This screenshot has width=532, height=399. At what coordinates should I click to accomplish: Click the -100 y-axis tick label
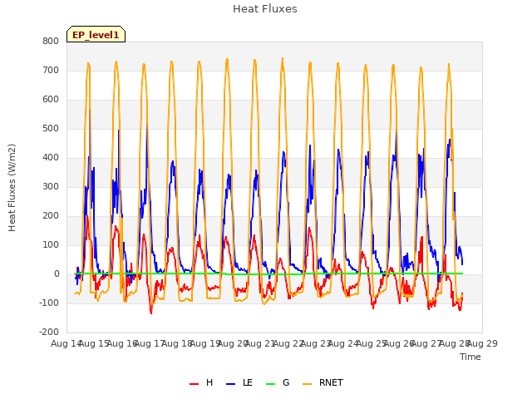[49, 303]
